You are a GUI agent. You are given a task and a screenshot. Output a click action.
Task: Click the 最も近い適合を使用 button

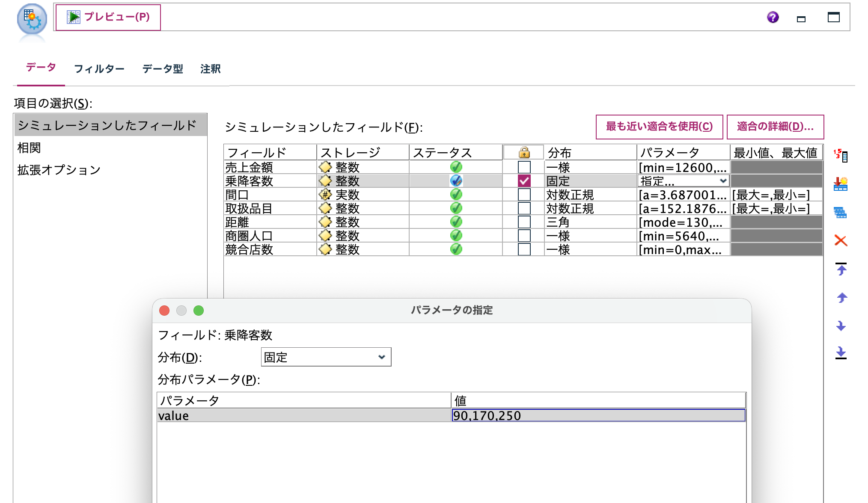point(659,127)
